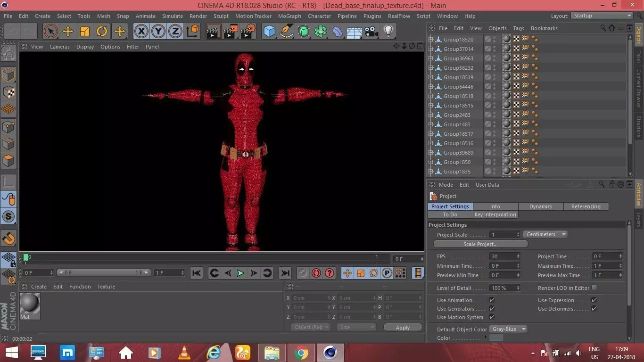The height and width of the screenshot is (362, 644).
Task: Toggle Use Generators checkbox
Action: [x=492, y=308]
